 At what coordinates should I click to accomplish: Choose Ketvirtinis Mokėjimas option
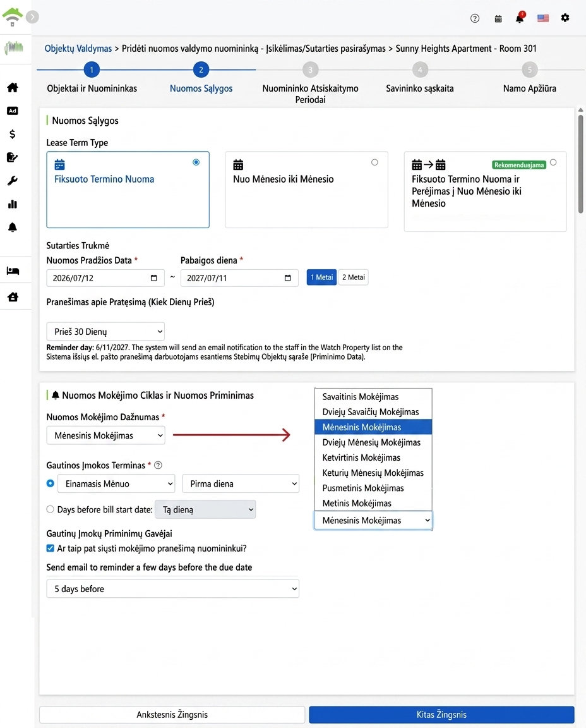pos(373,458)
